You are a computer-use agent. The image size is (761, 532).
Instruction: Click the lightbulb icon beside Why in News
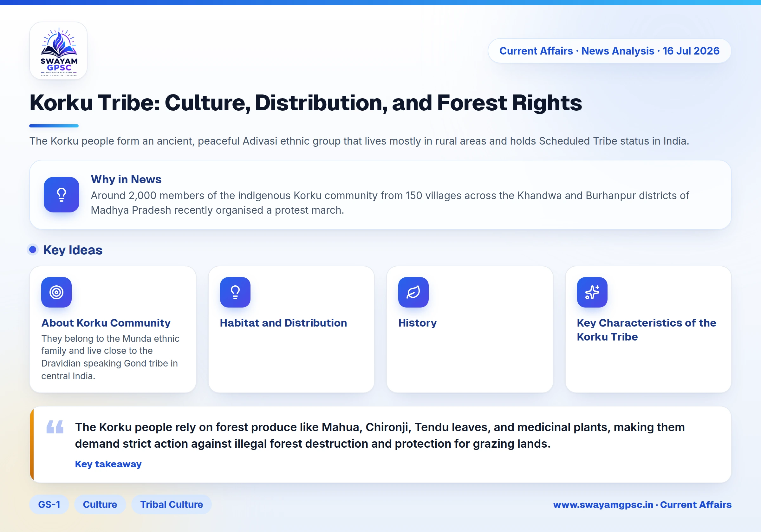(61, 195)
